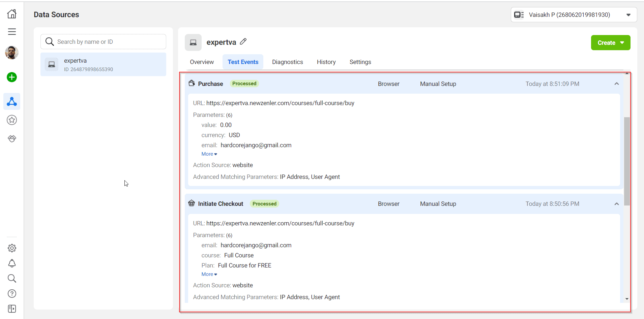Image resolution: width=644 pixels, height=319 pixels.
Task: Edit expertva name with pencil icon
Action: tap(243, 42)
